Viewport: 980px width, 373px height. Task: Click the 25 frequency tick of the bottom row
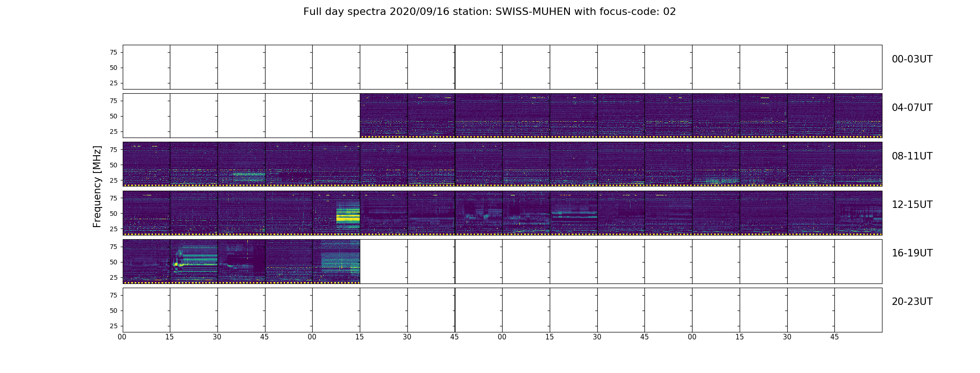tap(113, 326)
